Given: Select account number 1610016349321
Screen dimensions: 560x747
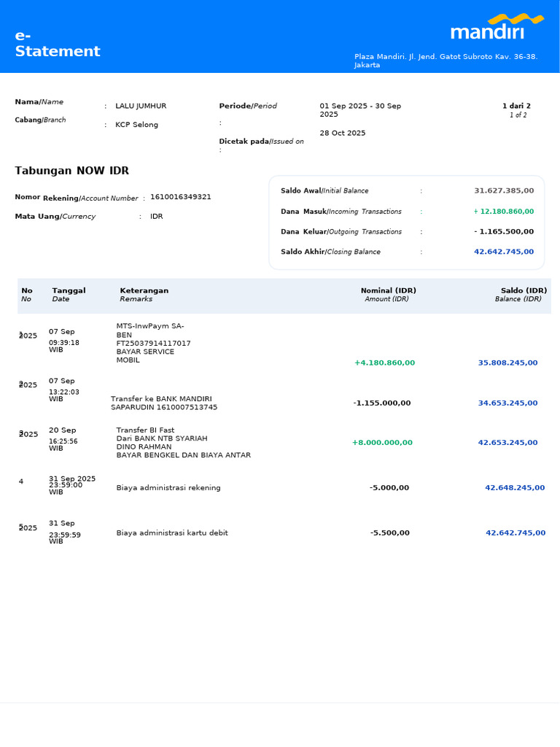Looking at the screenshot, I should 181,197.
